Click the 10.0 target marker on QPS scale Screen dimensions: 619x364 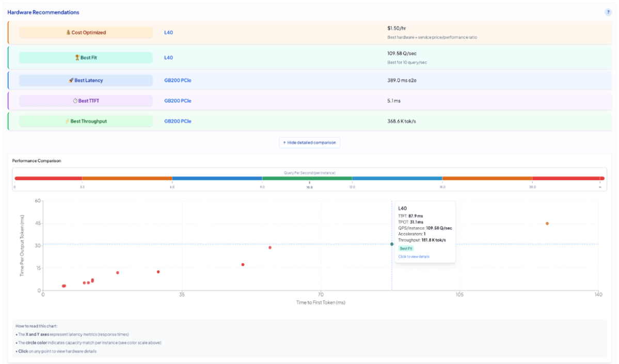point(310,185)
